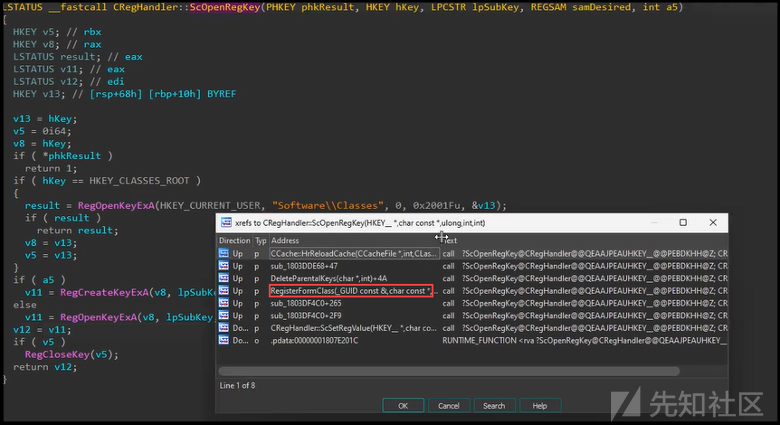Click the xrefs dialog title bar icon
The height and width of the screenshot is (425, 780).
[x=226, y=222]
